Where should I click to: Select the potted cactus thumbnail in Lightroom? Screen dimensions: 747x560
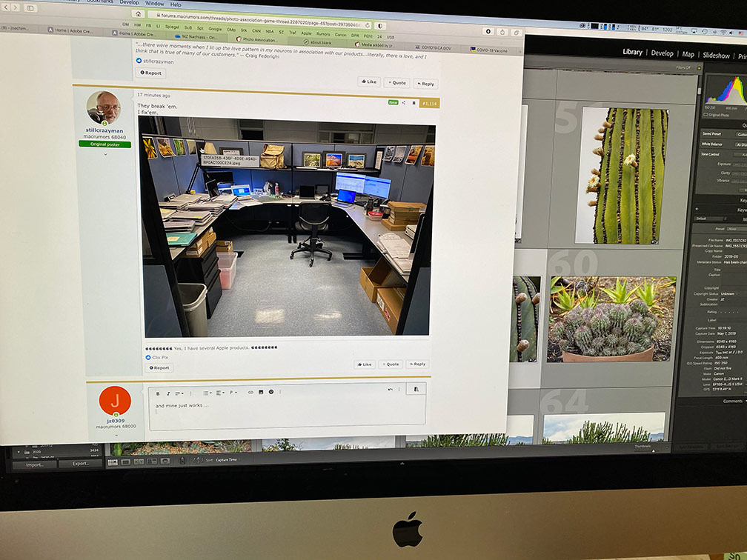click(x=611, y=319)
